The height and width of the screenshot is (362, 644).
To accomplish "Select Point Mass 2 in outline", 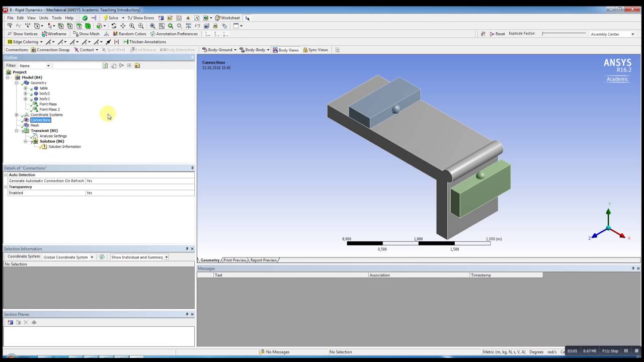I will coord(49,110).
